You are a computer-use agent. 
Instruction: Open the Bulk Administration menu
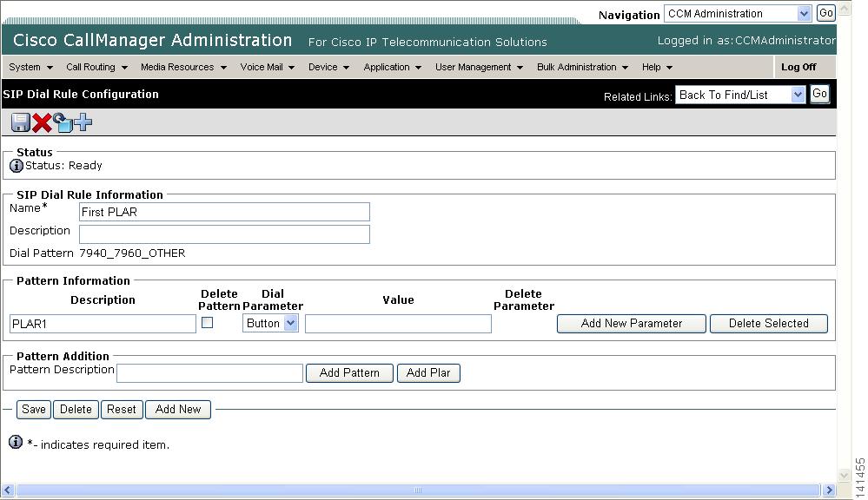click(x=582, y=67)
